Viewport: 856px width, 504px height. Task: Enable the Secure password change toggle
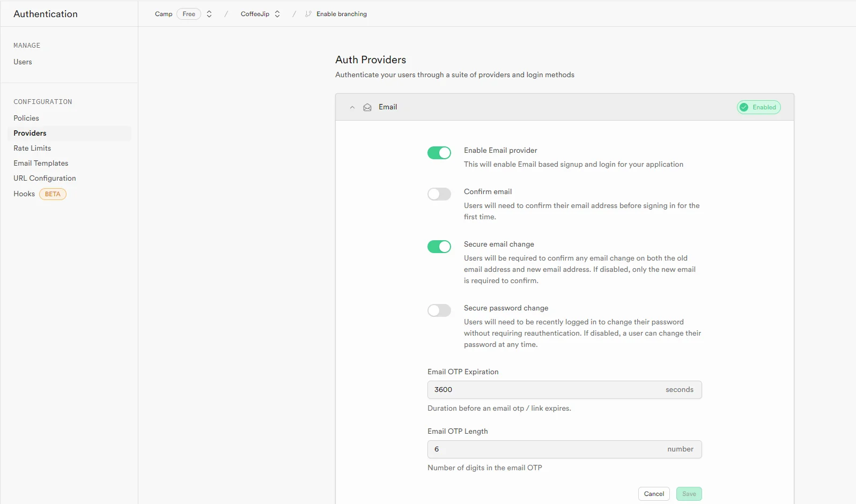coord(439,310)
